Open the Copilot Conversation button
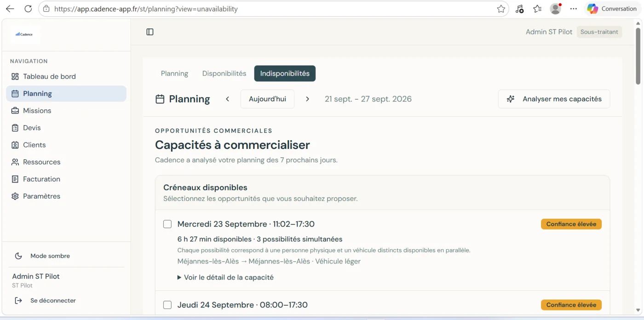Screen dimensions: 644x320 (x=612, y=9)
